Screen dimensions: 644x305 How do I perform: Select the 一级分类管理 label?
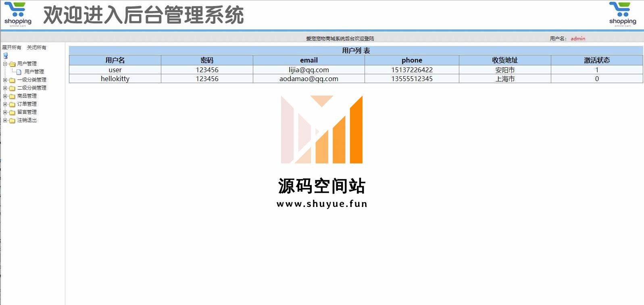(x=32, y=79)
